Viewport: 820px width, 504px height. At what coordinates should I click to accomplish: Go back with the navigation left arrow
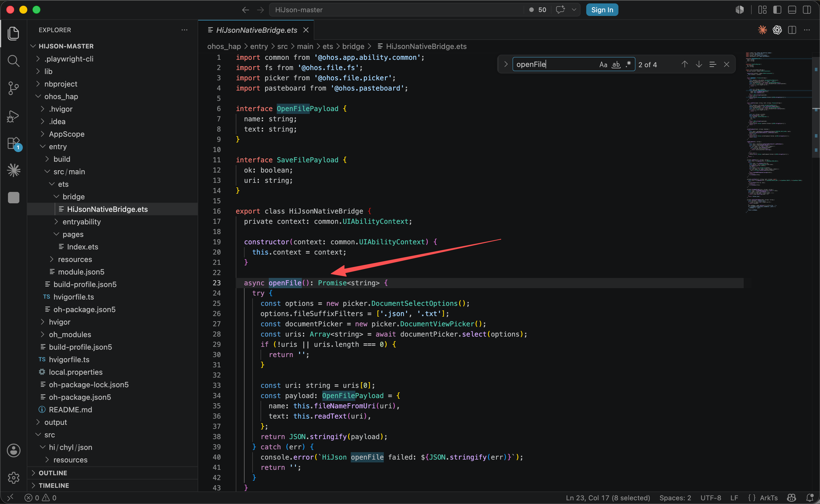[245, 10]
